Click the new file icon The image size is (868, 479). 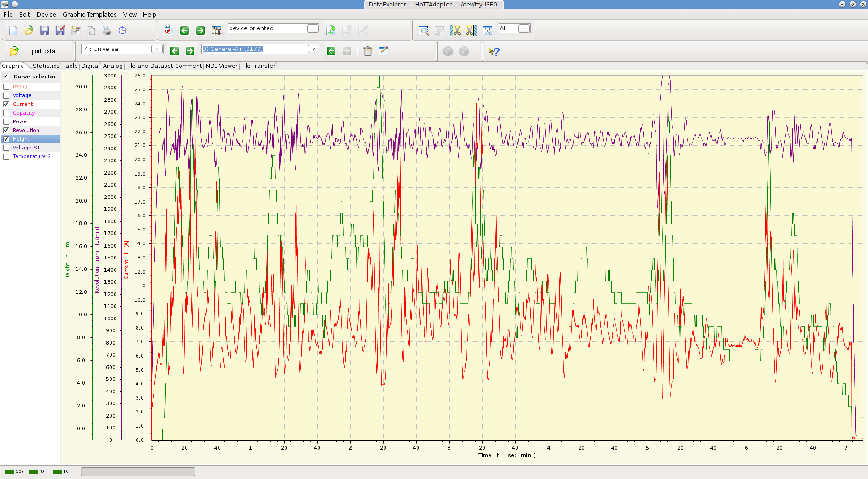click(13, 31)
